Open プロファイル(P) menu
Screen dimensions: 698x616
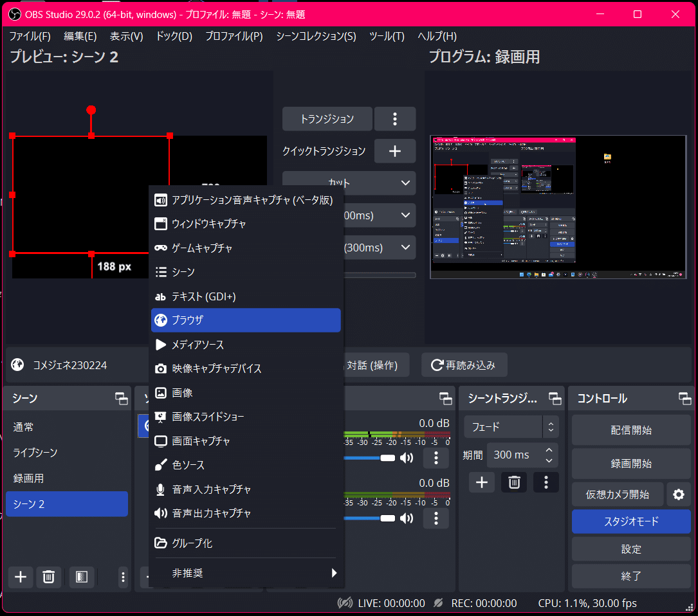(x=234, y=36)
